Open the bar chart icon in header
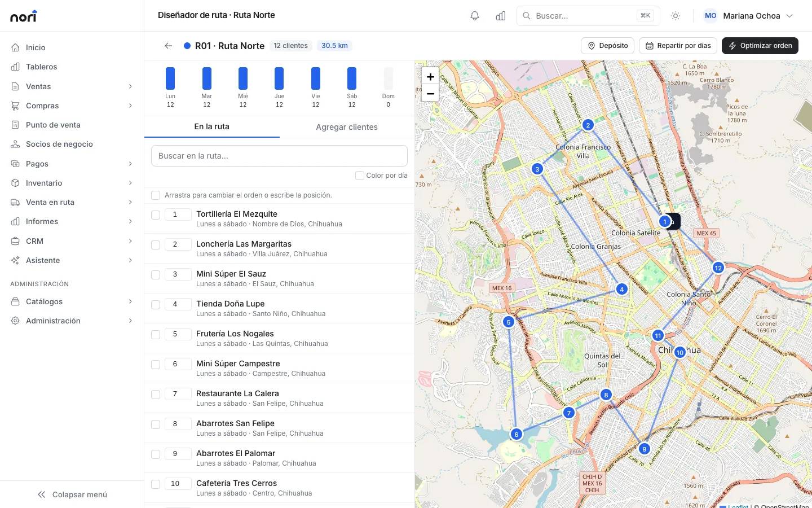This screenshot has height=508, width=812. tap(501, 16)
